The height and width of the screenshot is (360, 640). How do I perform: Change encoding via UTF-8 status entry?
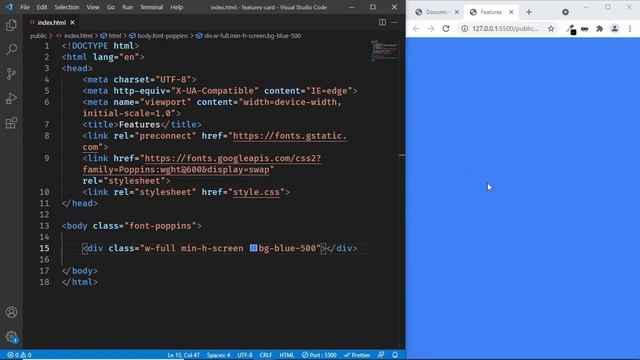click(245, 355)
